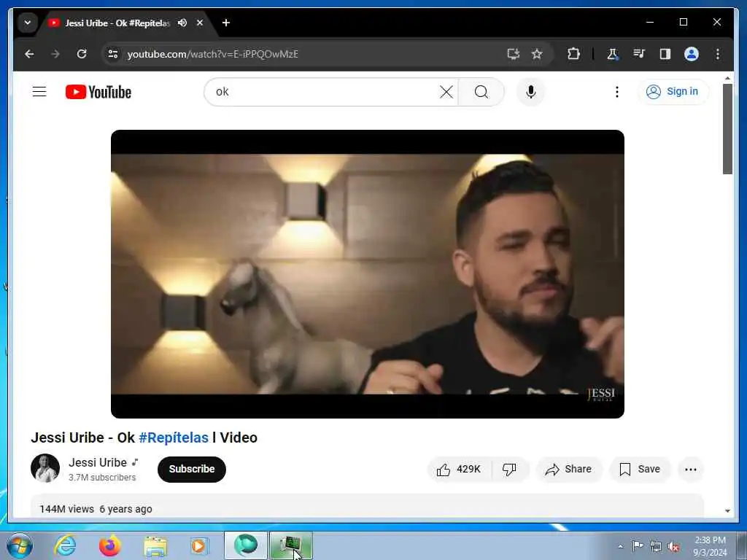Open Windows Start menu orb
The width and height of the screenshot is (747, 560).
coord(20,546)
